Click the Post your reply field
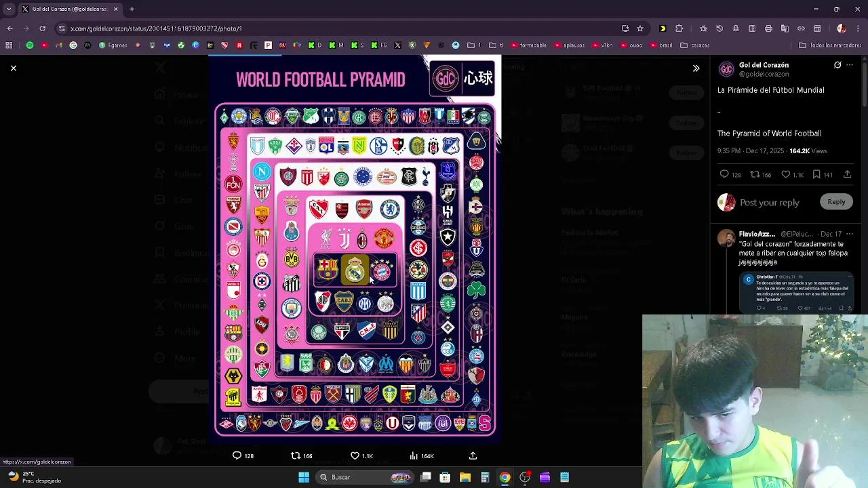 (769, 203)
